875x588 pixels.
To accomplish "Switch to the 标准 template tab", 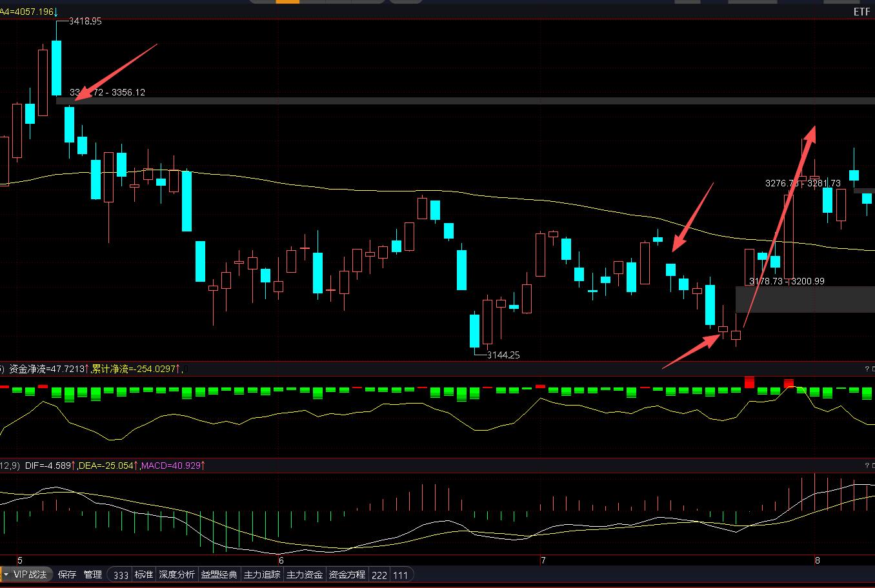I will click(144, 574).
